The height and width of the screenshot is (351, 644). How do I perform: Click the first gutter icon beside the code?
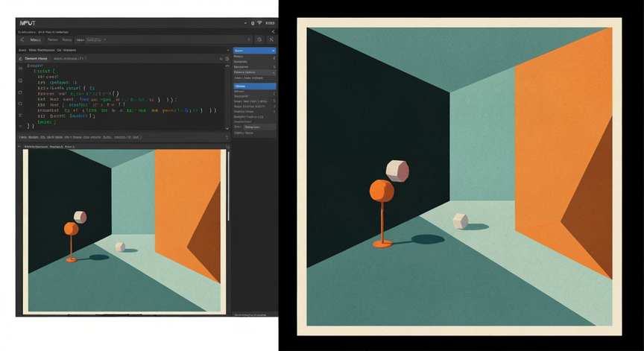coord(21,69)
